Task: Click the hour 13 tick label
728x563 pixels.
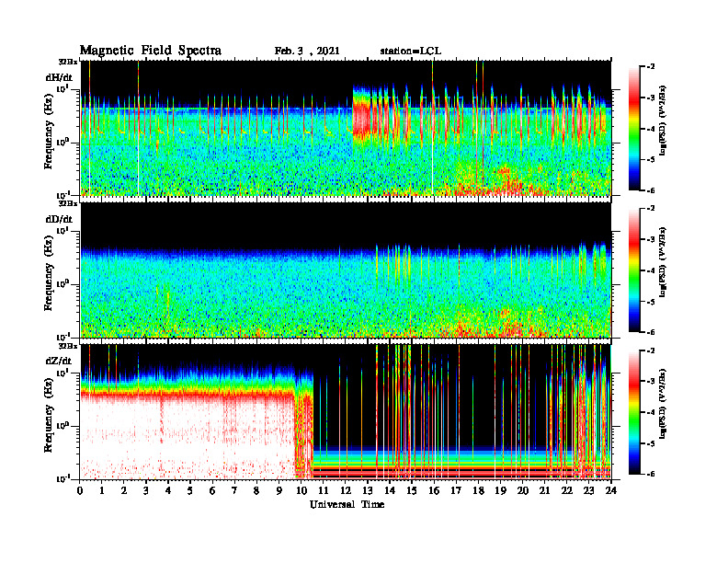Action: point(368,490)
